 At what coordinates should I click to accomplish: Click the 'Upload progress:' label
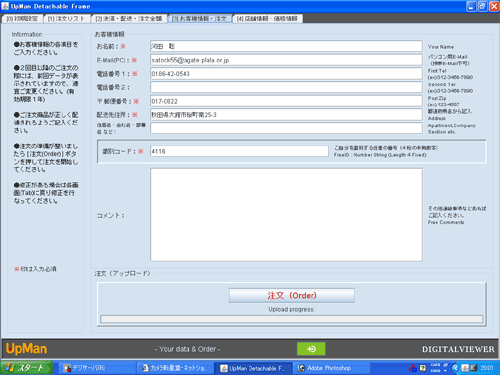point(292,309)
